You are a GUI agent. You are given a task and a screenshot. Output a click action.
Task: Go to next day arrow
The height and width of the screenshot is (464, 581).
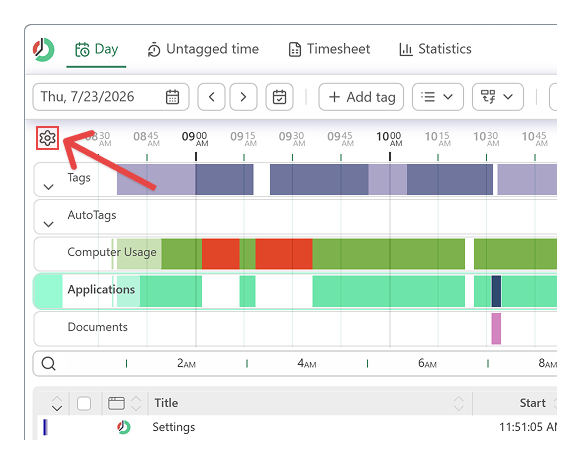point(243,97)
